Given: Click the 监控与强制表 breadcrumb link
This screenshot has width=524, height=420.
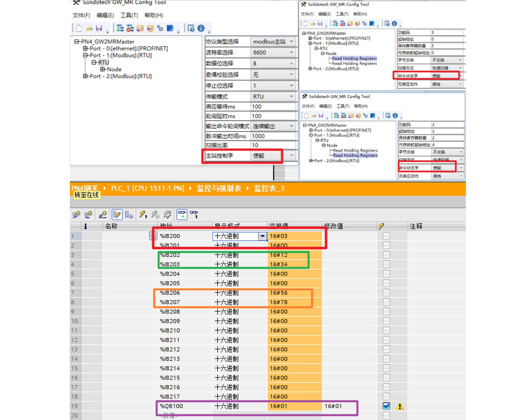Looking at the screenshot, I should [x=219, y=188].
